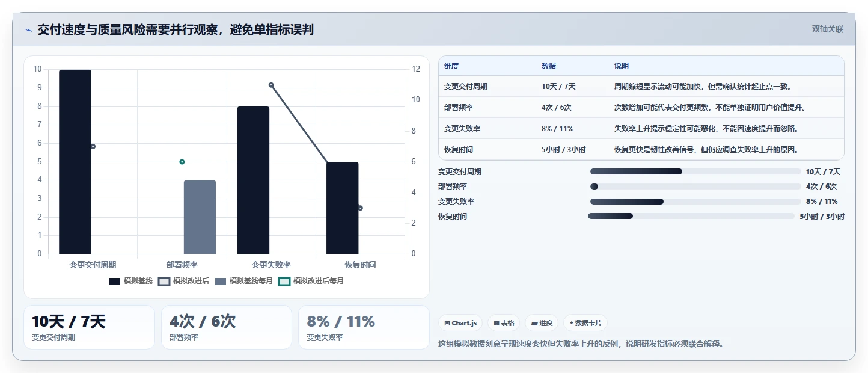Click the page title 交付速度与质量风险需要并行观察
The height and width of the screenshot is (373, 868).
[175, 30]
